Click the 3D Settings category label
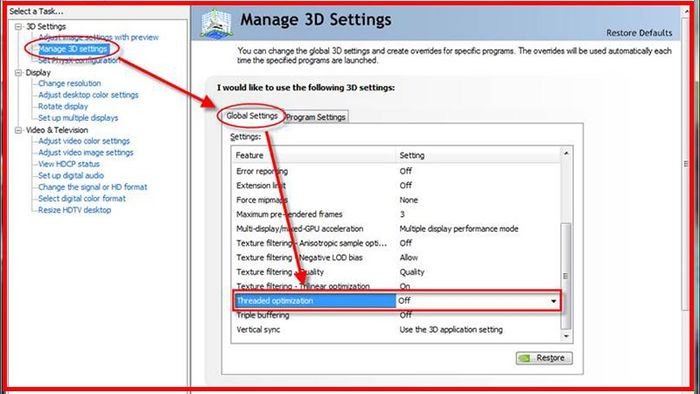This screenshot has height=394, width=700. [46, 27]
